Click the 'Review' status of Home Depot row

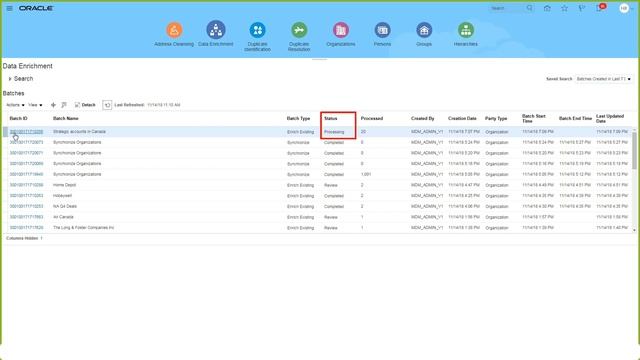[331, 185]
